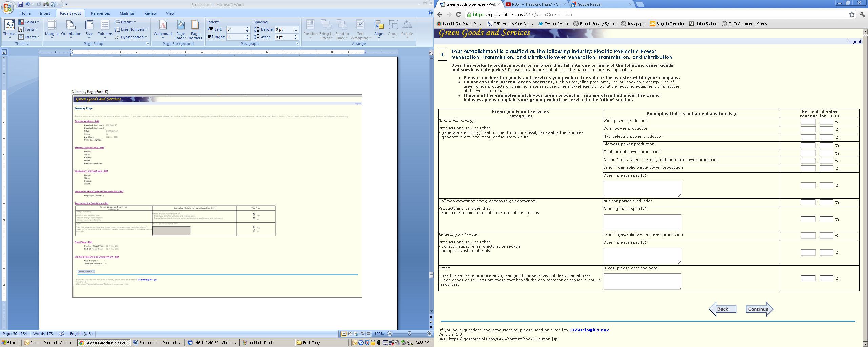Save the Word document from Quick Access
868x347 pixels.
point(20,4)
